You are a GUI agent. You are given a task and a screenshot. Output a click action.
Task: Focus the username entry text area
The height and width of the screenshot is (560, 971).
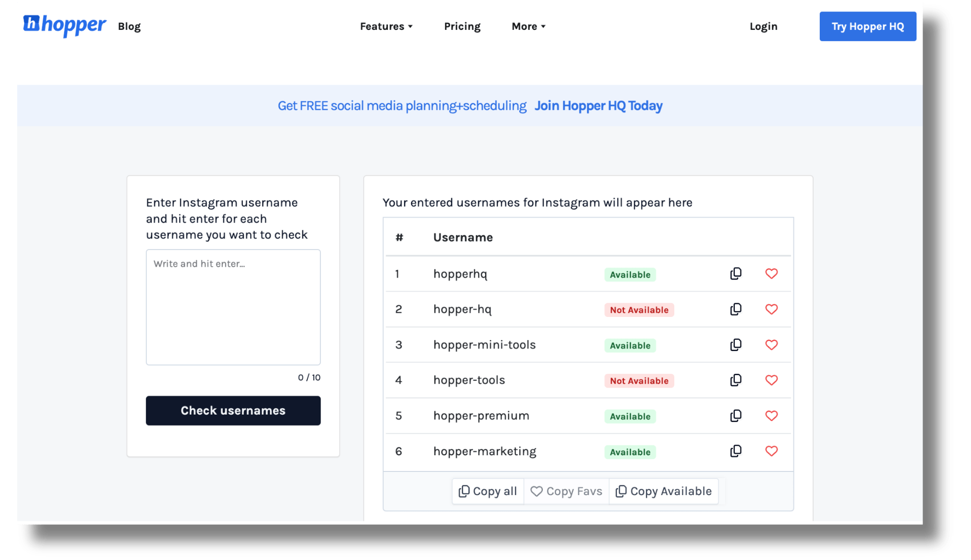click(233, 307)
